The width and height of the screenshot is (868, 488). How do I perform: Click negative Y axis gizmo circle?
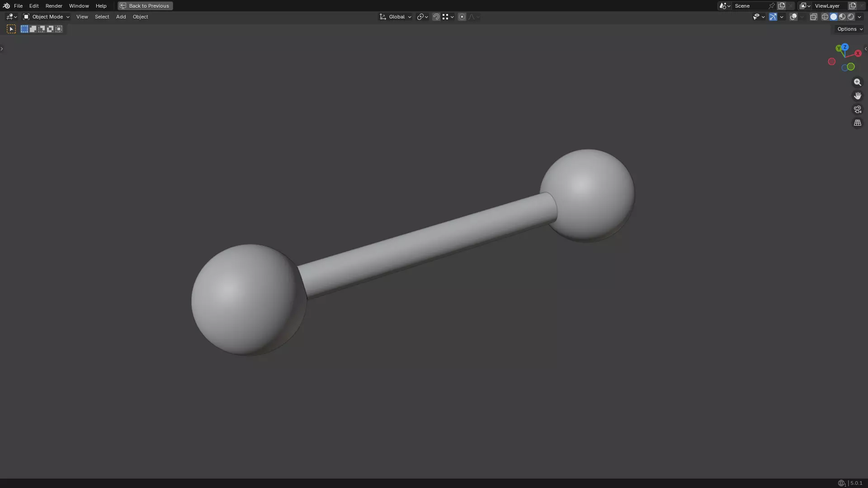click(851, 67)
